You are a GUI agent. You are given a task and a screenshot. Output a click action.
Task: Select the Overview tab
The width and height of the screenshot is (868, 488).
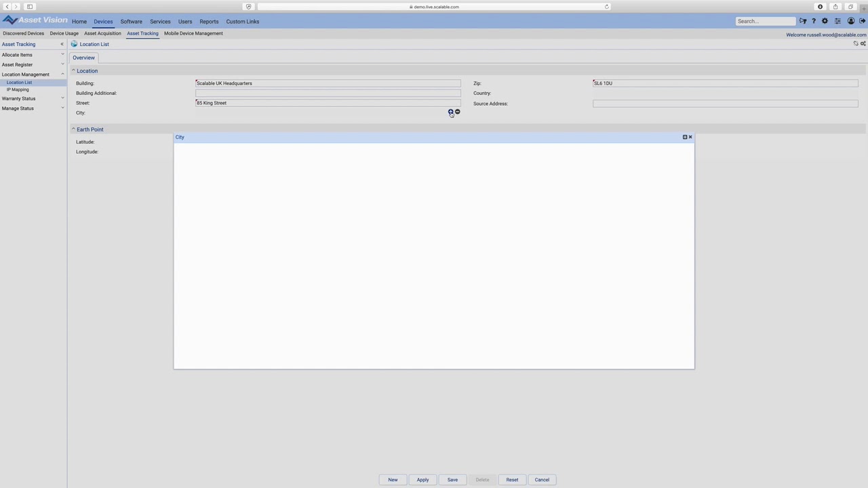(x=84, y=58)
